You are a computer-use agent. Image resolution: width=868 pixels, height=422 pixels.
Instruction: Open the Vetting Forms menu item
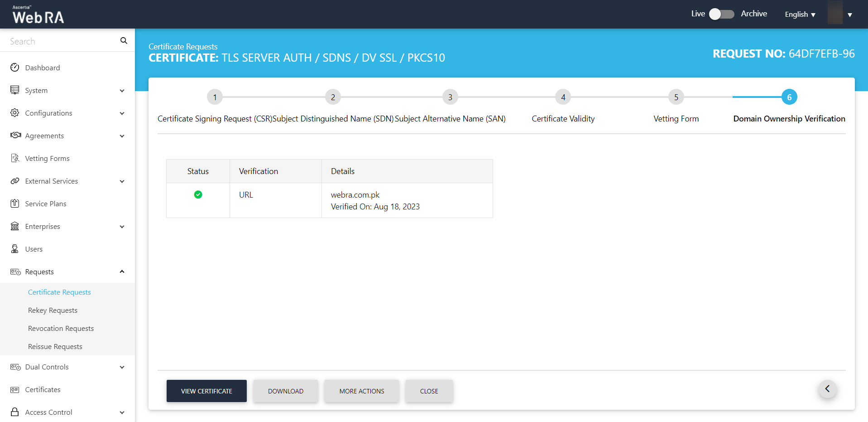[47, 158]
